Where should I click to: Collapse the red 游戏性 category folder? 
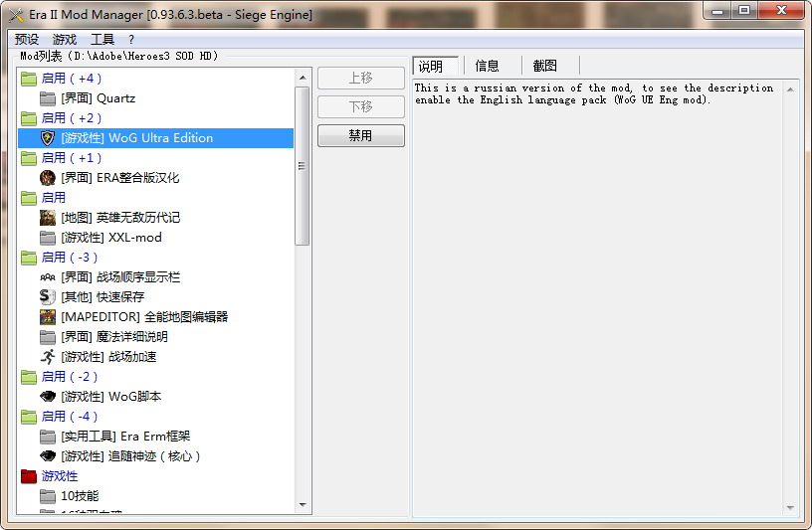tap(29, 476)
